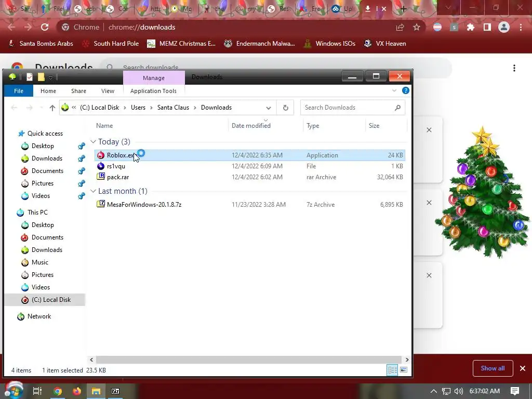Click inside the horizontal scrollbar track
532x399 pixels.
point(249,360)
